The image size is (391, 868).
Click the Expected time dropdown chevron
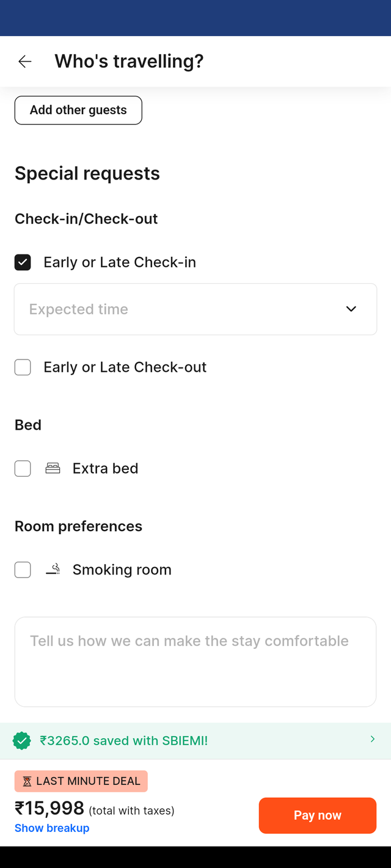(351, 309)
